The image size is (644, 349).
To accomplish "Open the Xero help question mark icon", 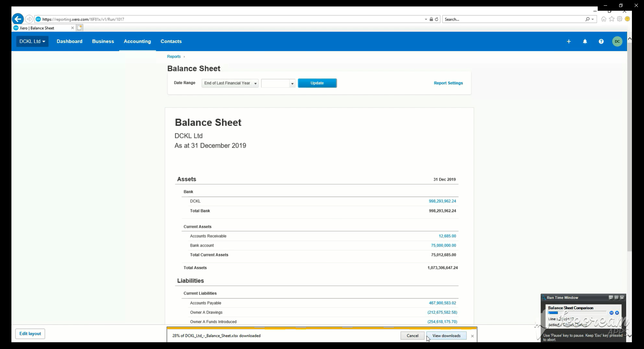I will click(601, 41).
